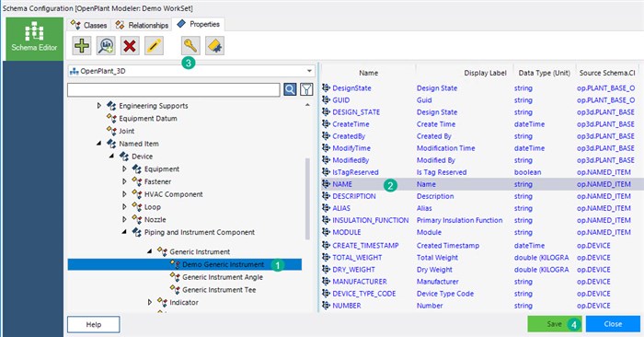Click the yellow tag settings toolbar icon
Screen dimensions: 644x337
point(214,45)
